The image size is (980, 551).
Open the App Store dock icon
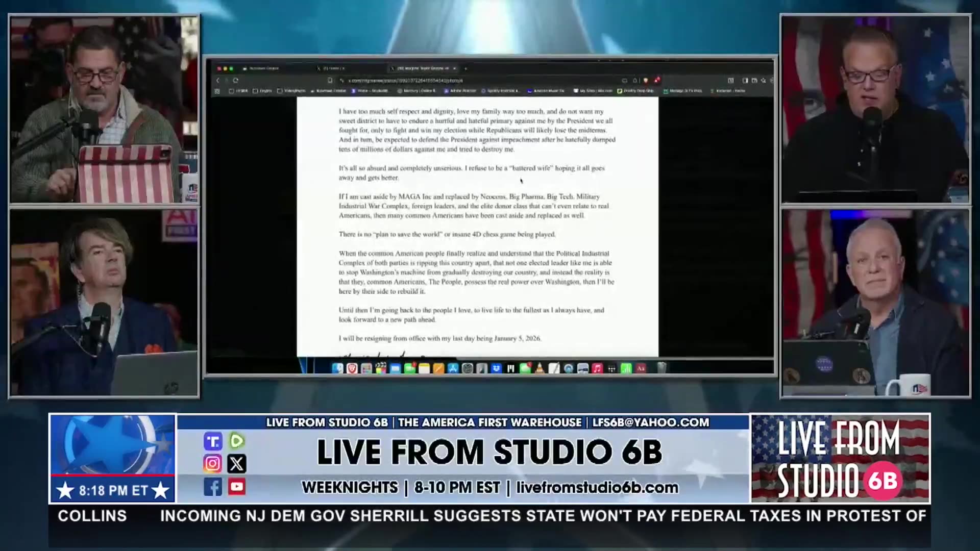453,368
